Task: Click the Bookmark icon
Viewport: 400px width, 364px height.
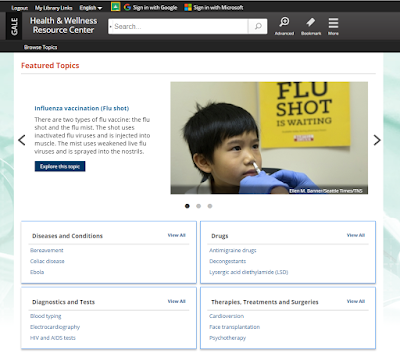Action: (311, 22)
